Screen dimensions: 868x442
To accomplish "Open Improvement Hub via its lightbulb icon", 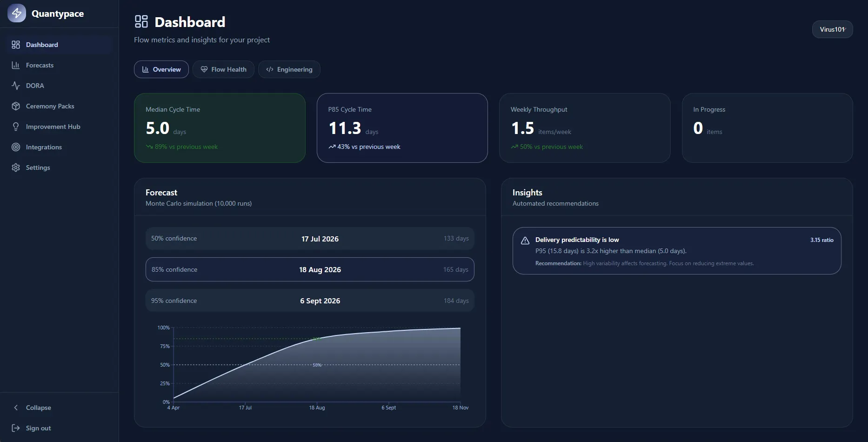I will [16, 127].
